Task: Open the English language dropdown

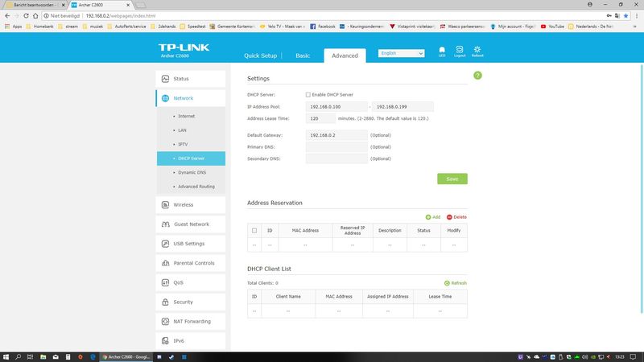Action: click(401, 53)
